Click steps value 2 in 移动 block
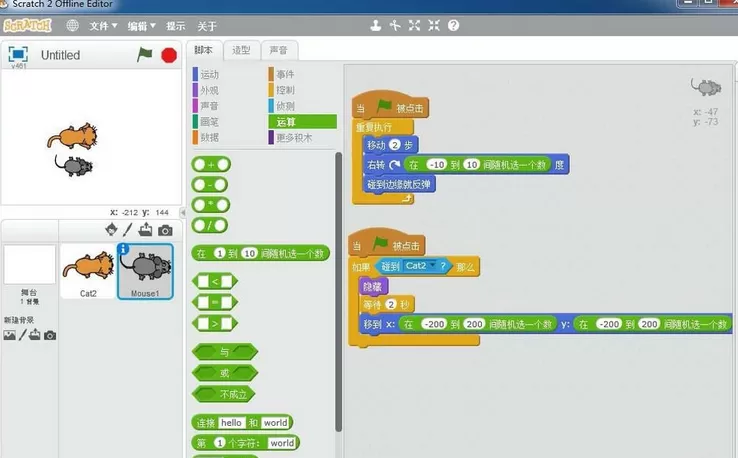The image size is (738, 458). click(395, 145)
